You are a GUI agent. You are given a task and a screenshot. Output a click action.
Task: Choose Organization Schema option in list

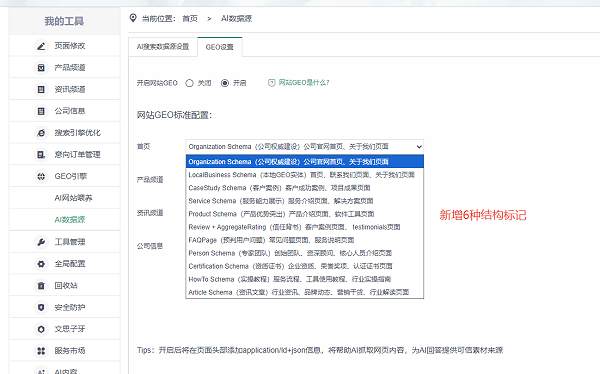(305, 162)
